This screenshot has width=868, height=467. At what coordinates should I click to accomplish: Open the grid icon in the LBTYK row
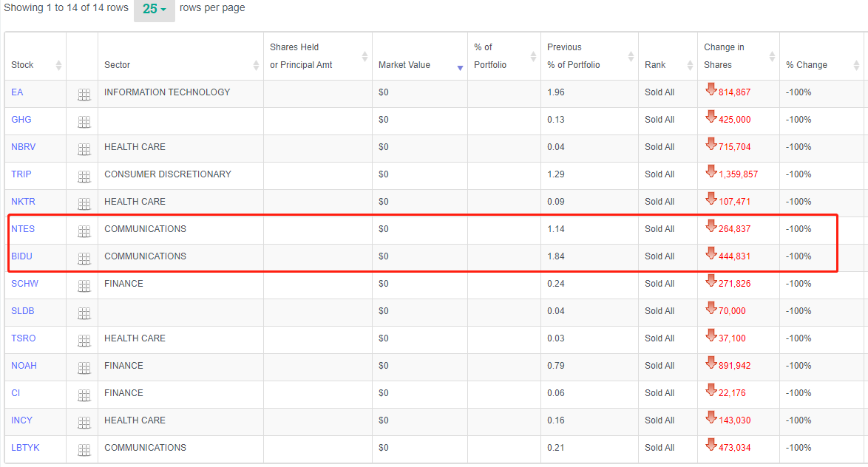click(84, 451)
